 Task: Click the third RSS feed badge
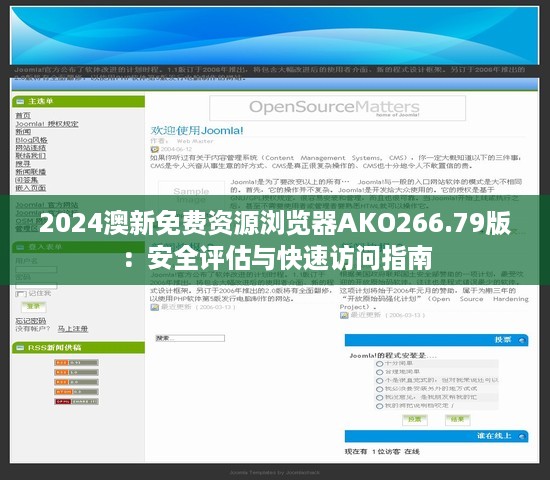tap(76, 382)
